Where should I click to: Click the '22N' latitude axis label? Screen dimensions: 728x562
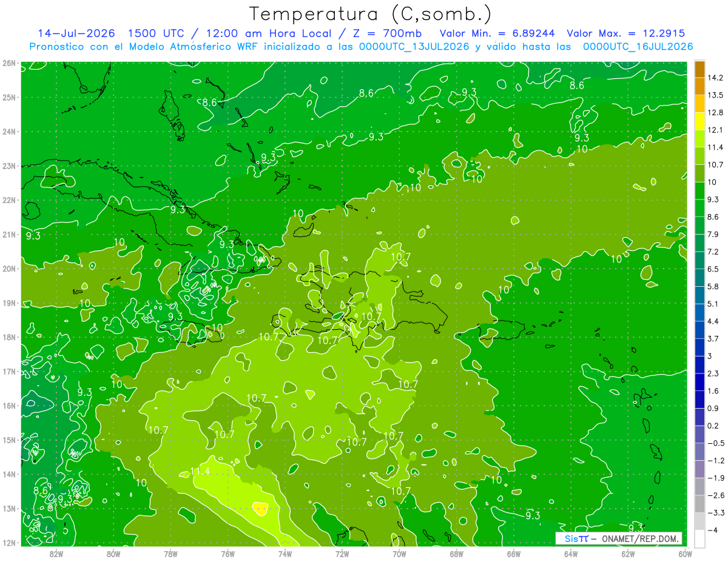[x=9, y=200]
